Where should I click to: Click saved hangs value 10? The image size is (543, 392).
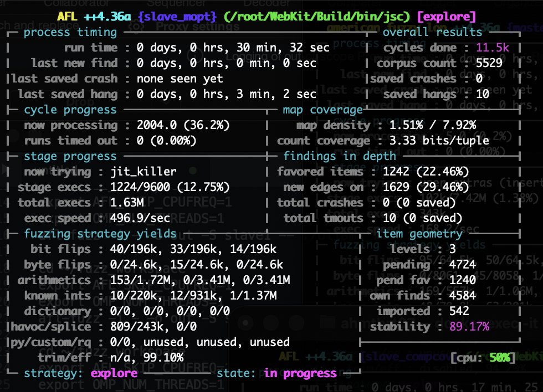pyautogui.click(x=483, y=94)
